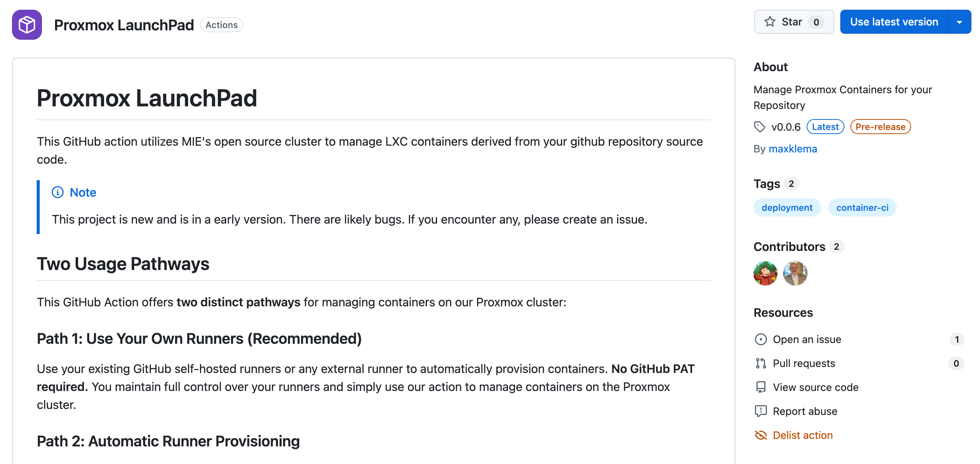The height and width of the screenshot is (464, 980).
Task: Select the deployment tag
Action: (787, 208)
